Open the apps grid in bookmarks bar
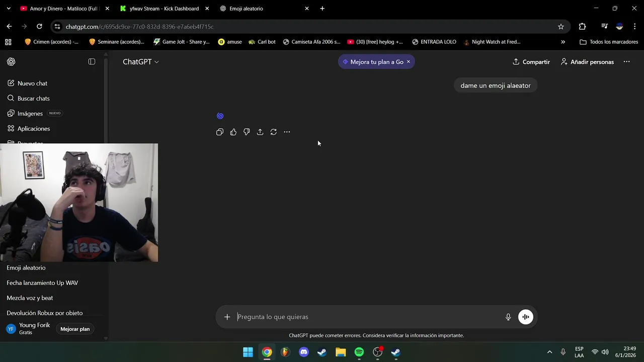The image size is (644, 362). (x=8, y=42)
